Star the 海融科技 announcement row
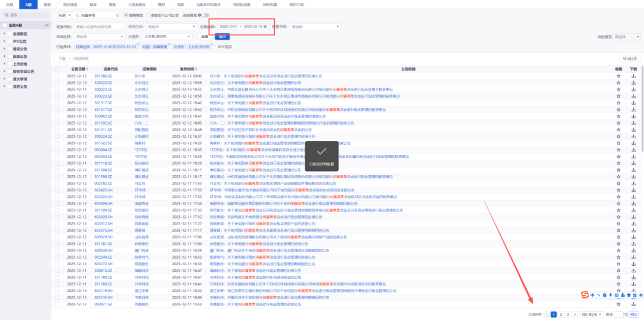Viewport: 644px width, 320px height. click(x=618, y=271)
